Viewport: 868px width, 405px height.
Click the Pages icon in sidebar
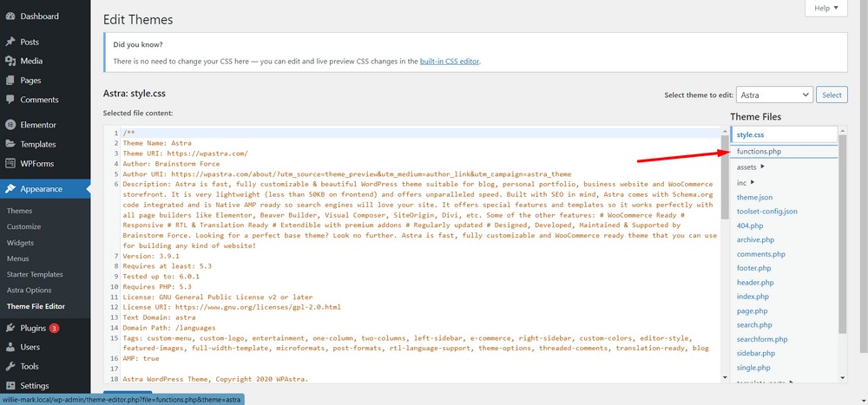click(10, 81)
